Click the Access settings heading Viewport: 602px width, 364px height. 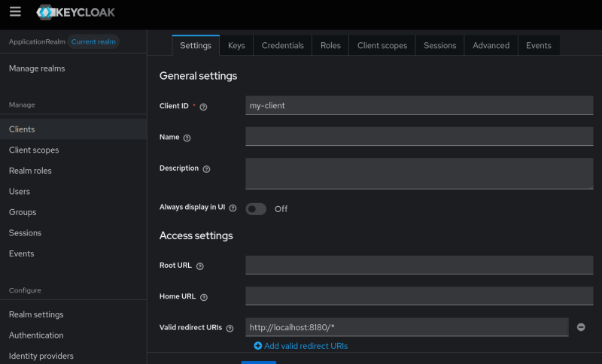coord(196,235)
